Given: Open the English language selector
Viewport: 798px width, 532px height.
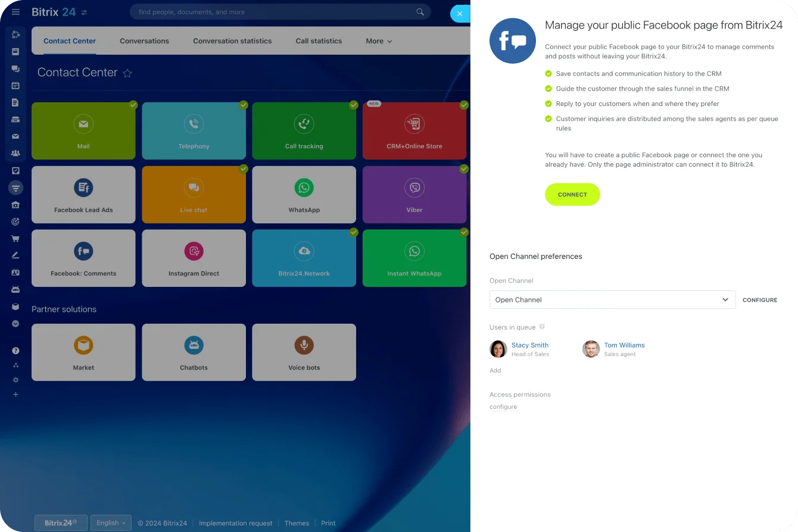Looking at the screenshot, I should pyautogui.click(x=111, y=523).
